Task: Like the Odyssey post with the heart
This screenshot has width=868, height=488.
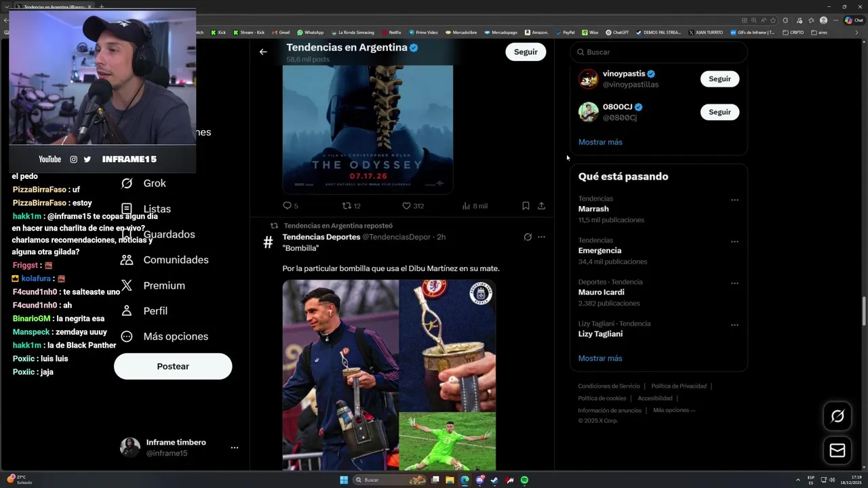Action: pyautogui.click(x=407, y=205)
